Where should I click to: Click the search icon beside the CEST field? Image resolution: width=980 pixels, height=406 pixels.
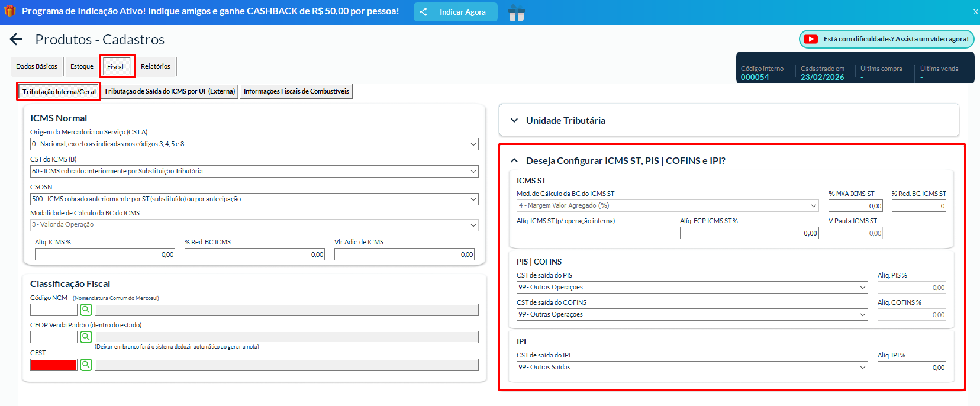86,365
